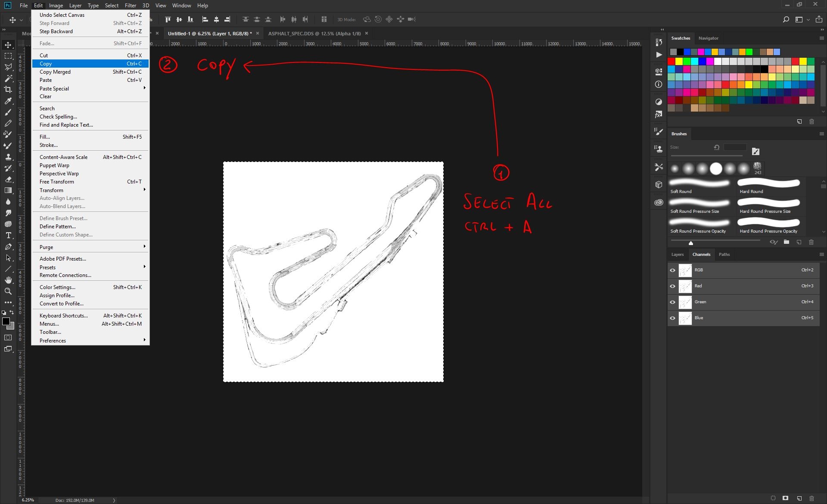Hide the Red channel visibility eye
The image size is (827, 504).
(672, 286)
